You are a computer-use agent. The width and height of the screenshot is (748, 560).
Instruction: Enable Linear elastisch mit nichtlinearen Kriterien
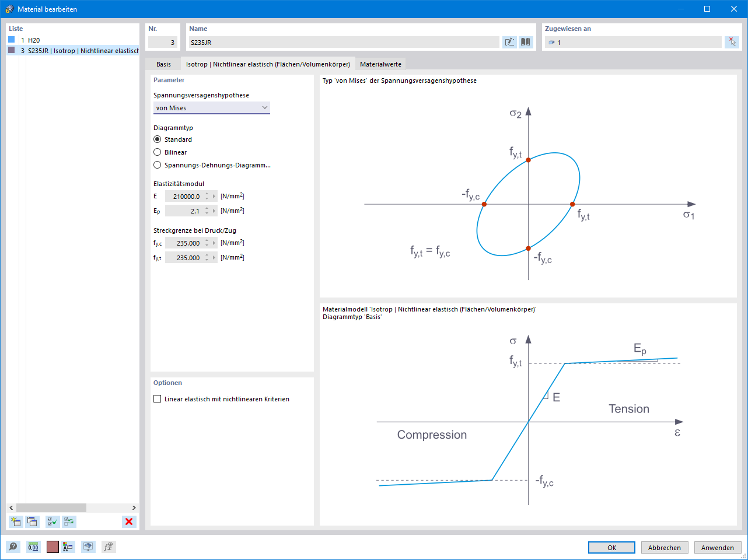coord(158,398)
